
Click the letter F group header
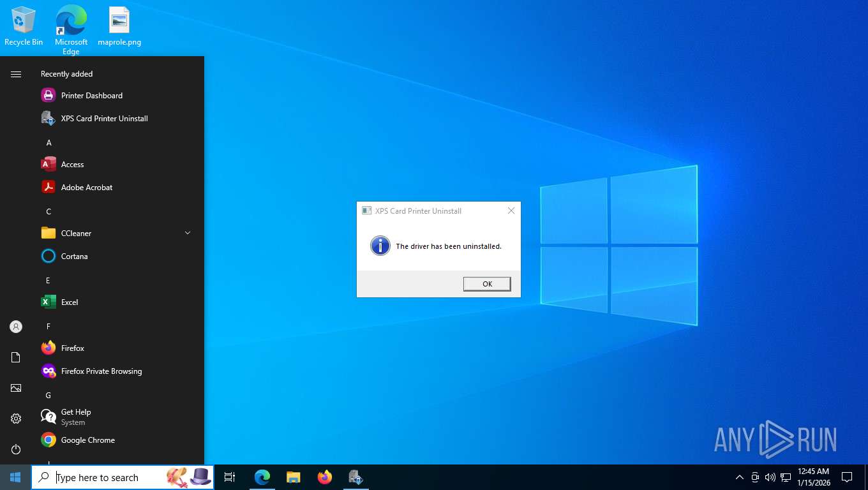coord(48,327)
